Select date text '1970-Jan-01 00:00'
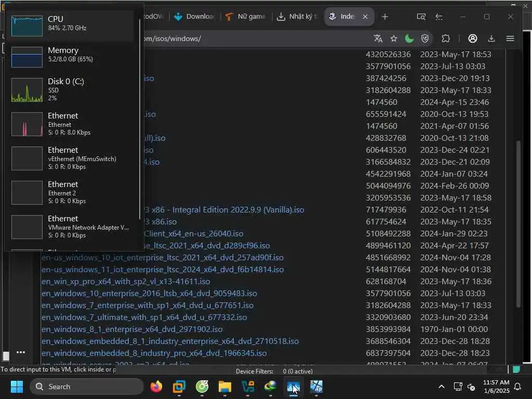 [x=454, y=329]
